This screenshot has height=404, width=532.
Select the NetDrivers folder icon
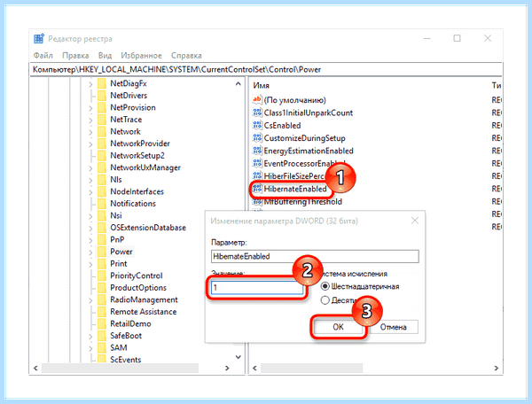click(x=102, y=96)
